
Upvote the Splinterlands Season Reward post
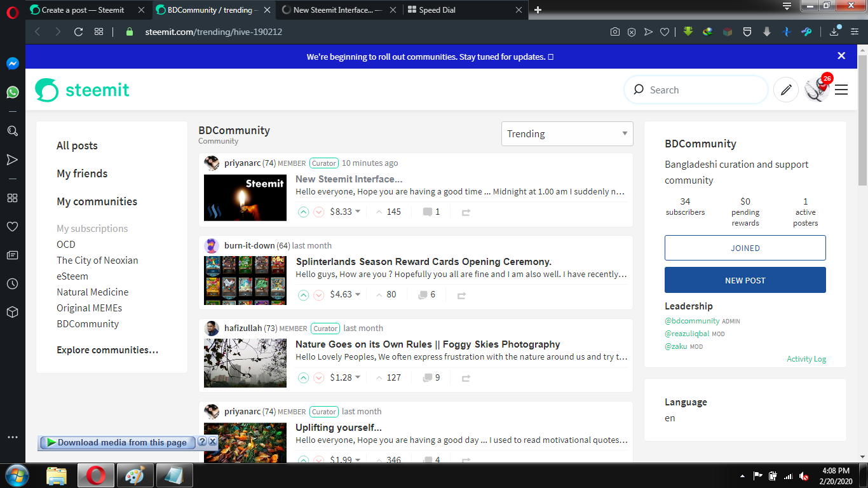pyautogui.click(x=303, y=295)
